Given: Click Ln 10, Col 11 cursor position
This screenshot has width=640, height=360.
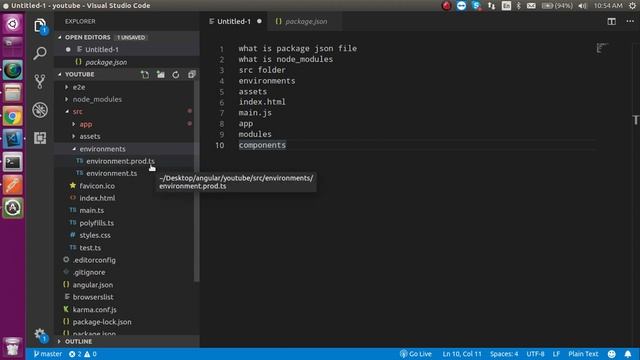Looking at the screenshot, I should point(462,354).
